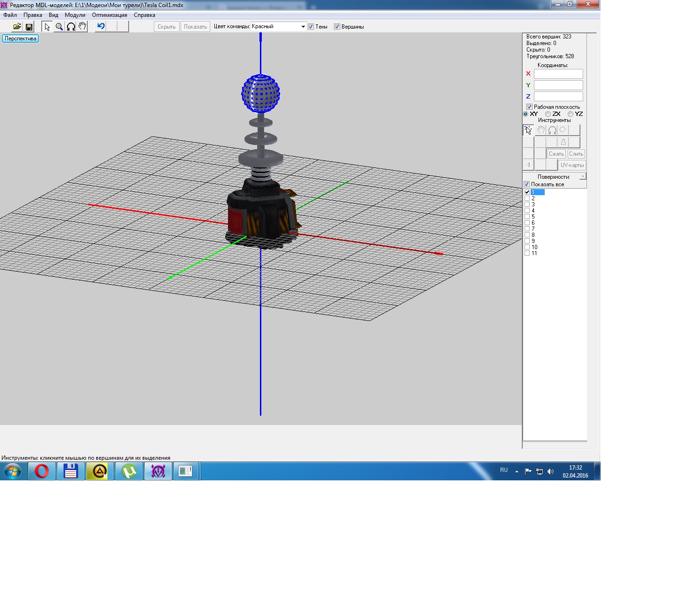The image size is (700, 592).
Task: Click the Скрыть button
Action: pos(167,27)
